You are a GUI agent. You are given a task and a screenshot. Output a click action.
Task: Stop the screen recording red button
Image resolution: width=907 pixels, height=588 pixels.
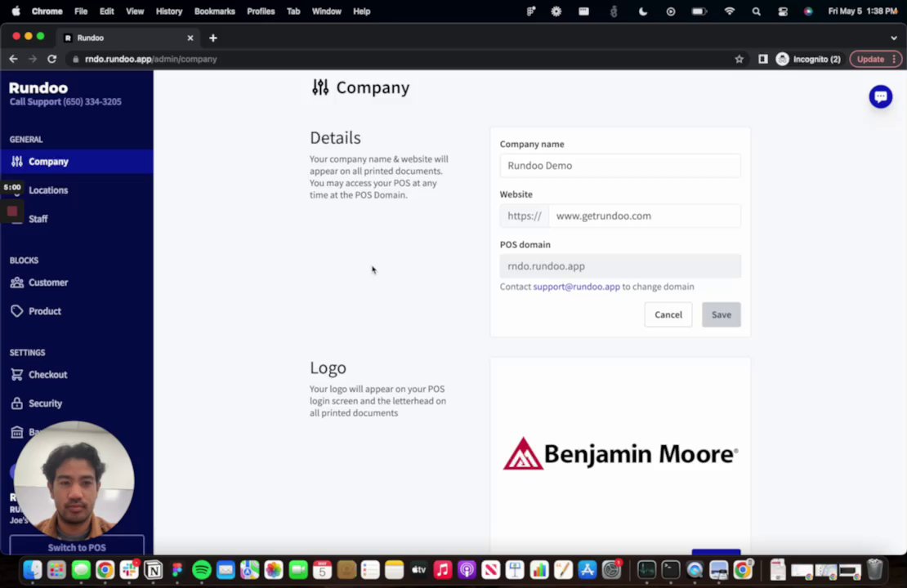[x=12, y=211]
